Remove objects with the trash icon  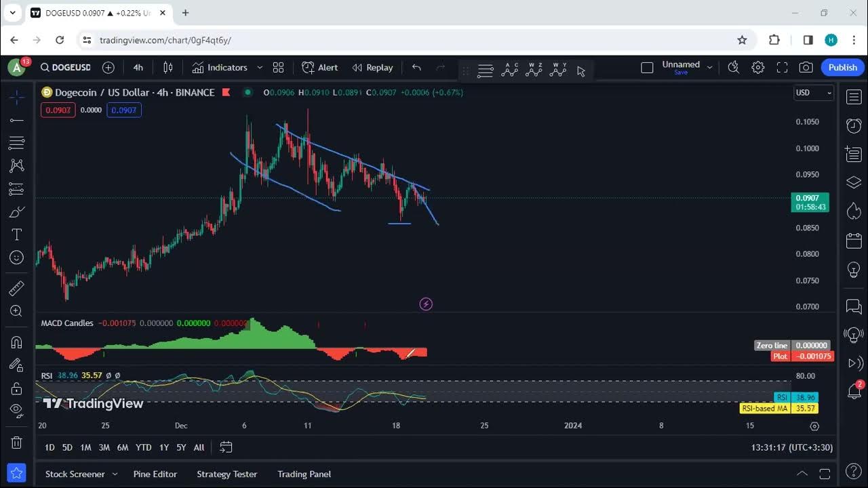16,443
